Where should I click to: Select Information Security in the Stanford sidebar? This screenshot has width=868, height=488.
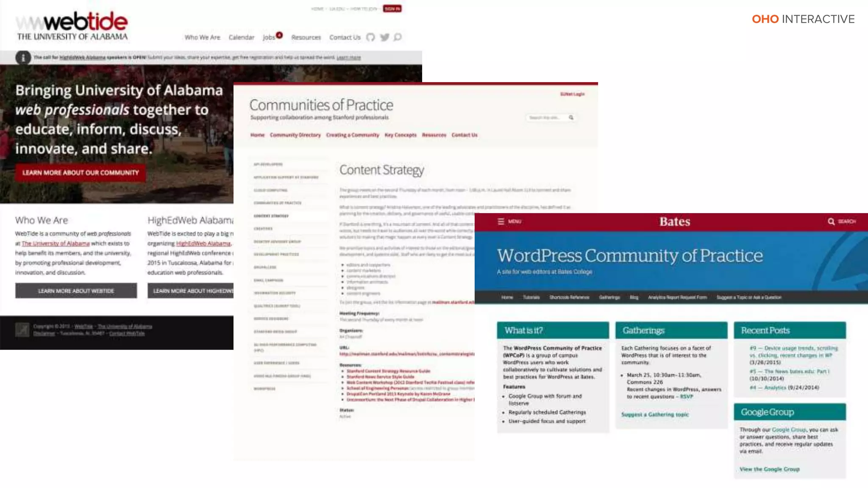pos(275,293)
